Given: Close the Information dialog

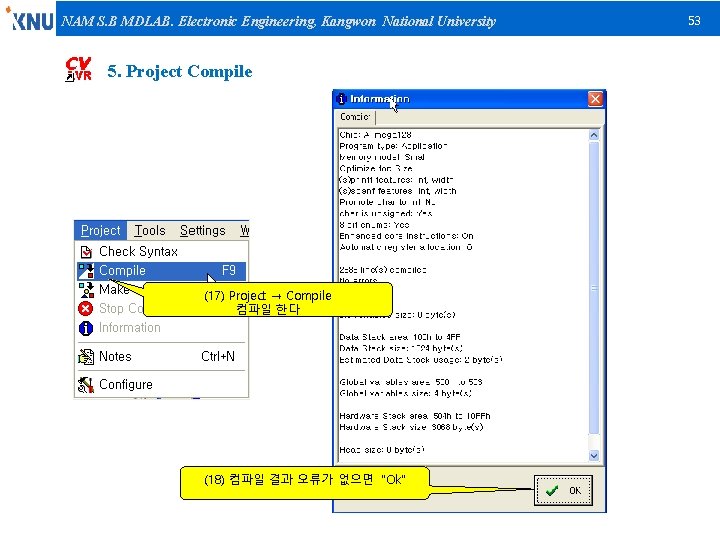Looking at the screenshot, I should (595, 99).
